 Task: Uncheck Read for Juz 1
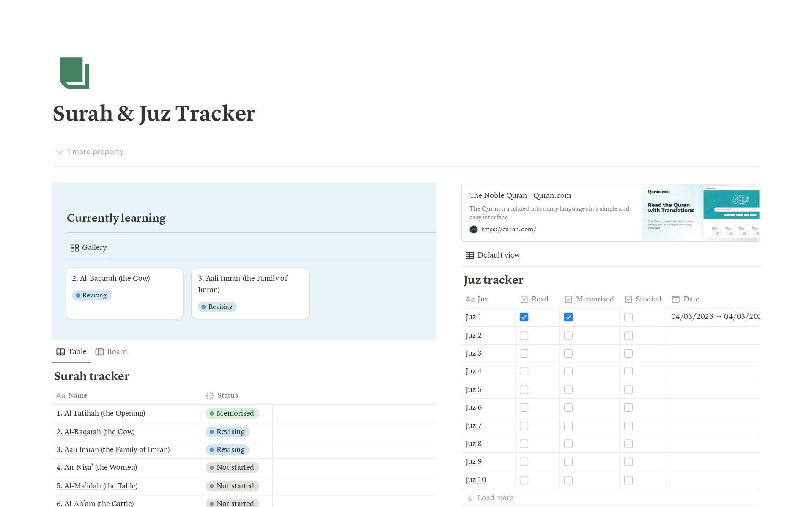(524, 317)
